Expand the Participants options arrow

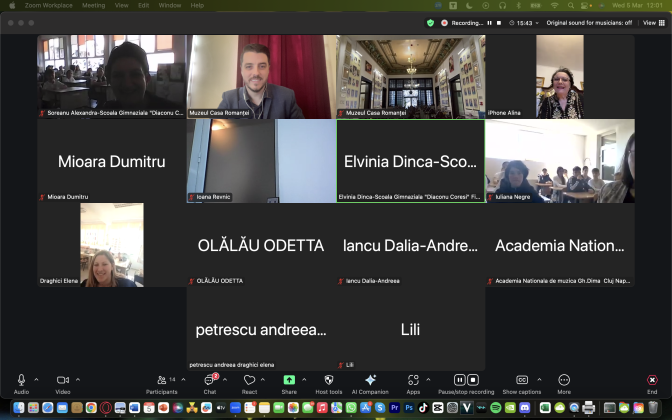[x=185, y=380]
